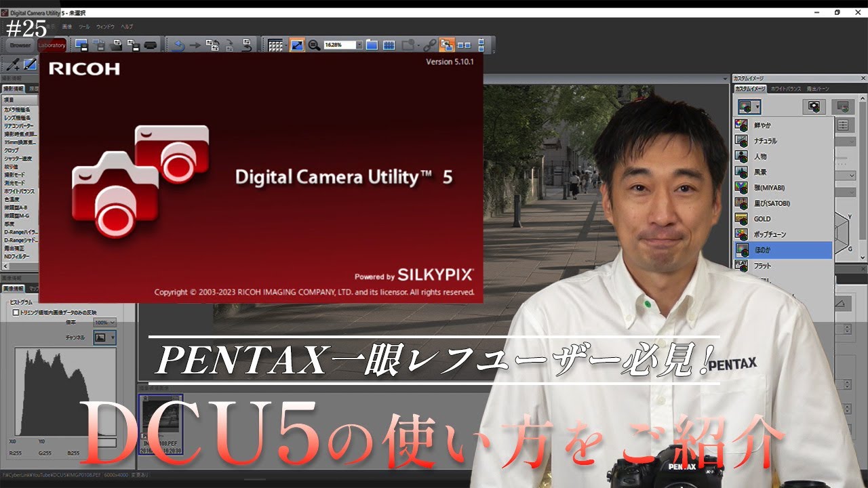Choose ポップチューン custom image
Image resolution: width=868 pixels, height=488 pixels.
click(x=783, y=235)
